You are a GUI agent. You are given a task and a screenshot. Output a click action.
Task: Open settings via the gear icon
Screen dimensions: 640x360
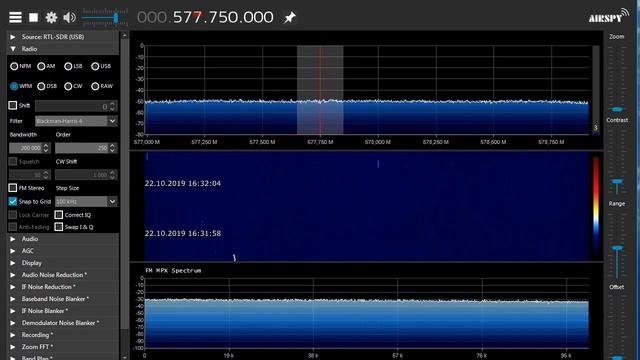[51, 17]
